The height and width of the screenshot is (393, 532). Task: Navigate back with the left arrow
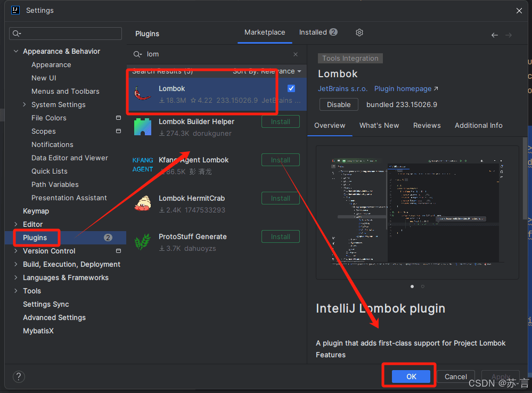(x=494, y=35)
